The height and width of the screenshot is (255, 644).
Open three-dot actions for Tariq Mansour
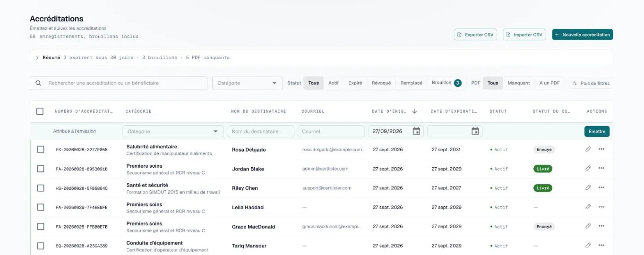point(601,246)
